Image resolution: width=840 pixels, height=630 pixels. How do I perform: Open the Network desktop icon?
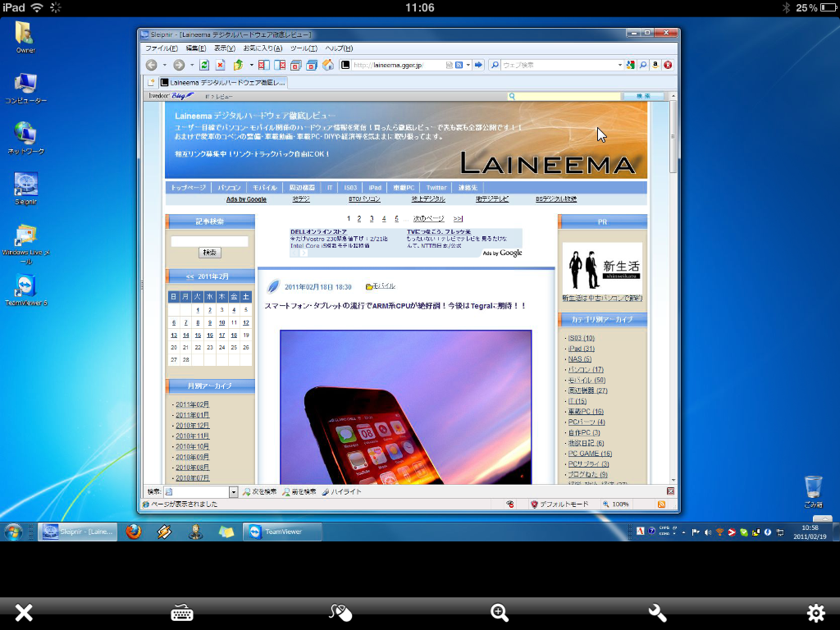[25, 138]
